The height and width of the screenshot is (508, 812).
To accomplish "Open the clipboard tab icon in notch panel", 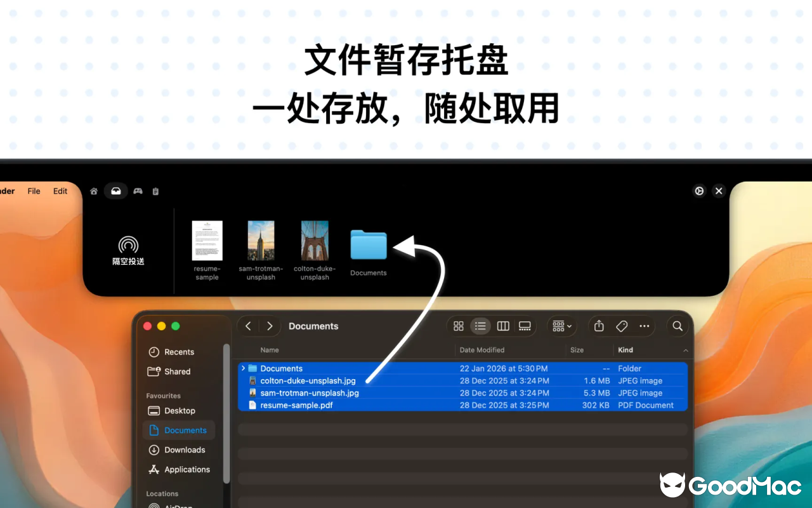I will tap(155, 191).
